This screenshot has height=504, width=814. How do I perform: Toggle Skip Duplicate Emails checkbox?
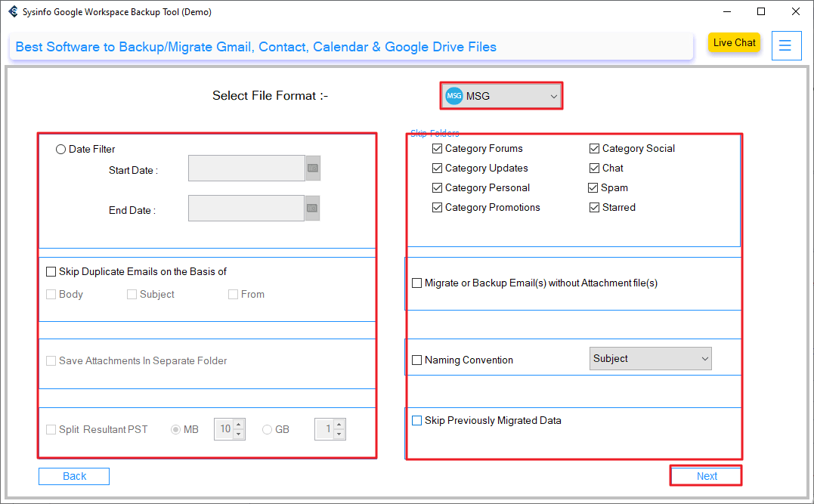(51, 272)
